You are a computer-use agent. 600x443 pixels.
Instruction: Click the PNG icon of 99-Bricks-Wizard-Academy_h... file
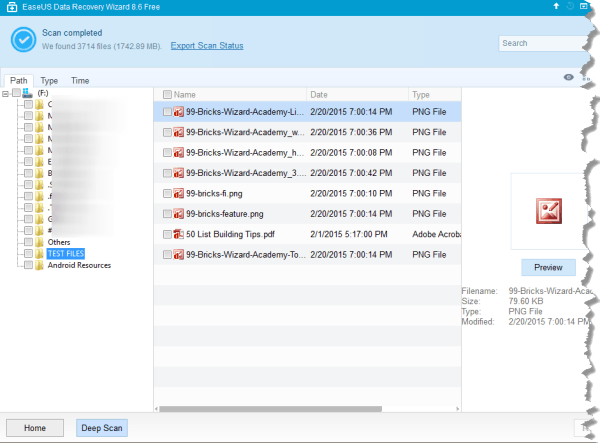[x=178, y=153]
